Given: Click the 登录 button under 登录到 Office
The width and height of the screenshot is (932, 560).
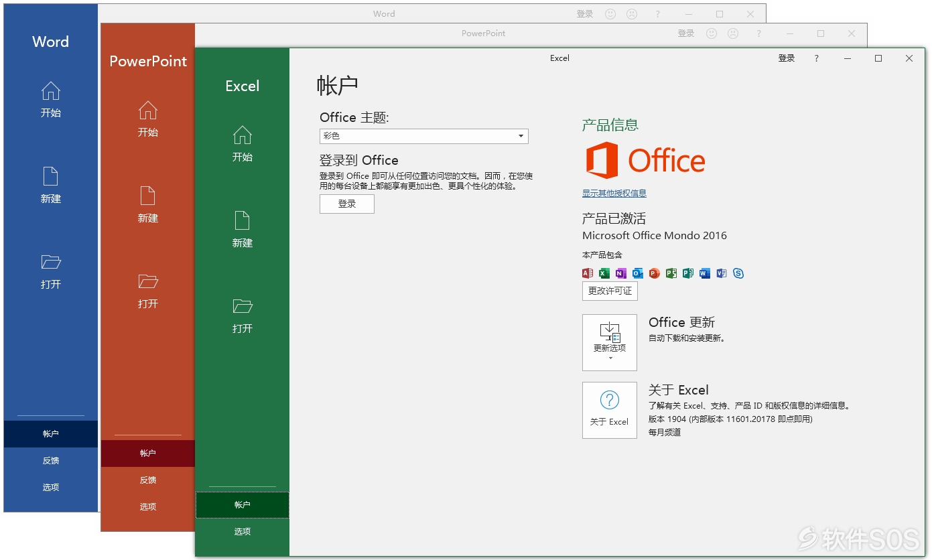Looking at the screenshot, I should 347,204.
